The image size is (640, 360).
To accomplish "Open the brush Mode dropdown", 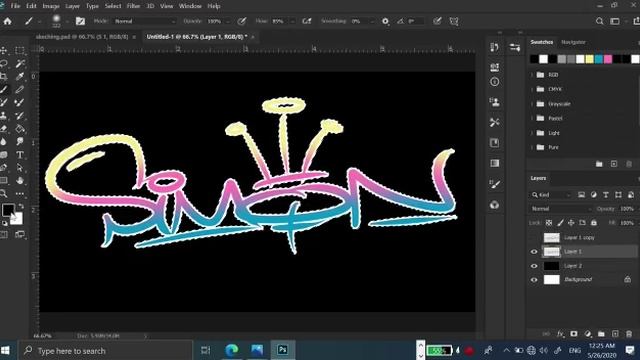I will [x=144, y=21].
